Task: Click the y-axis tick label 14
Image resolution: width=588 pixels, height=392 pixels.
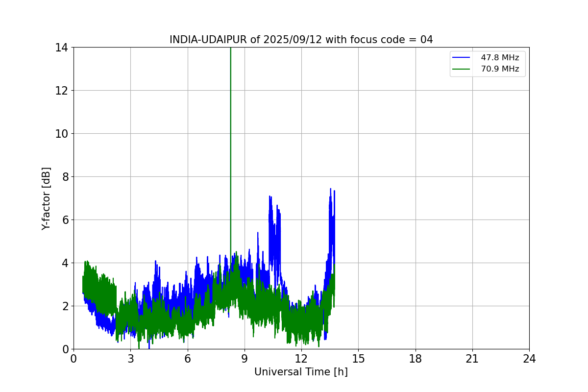Action: pos(61,48)
